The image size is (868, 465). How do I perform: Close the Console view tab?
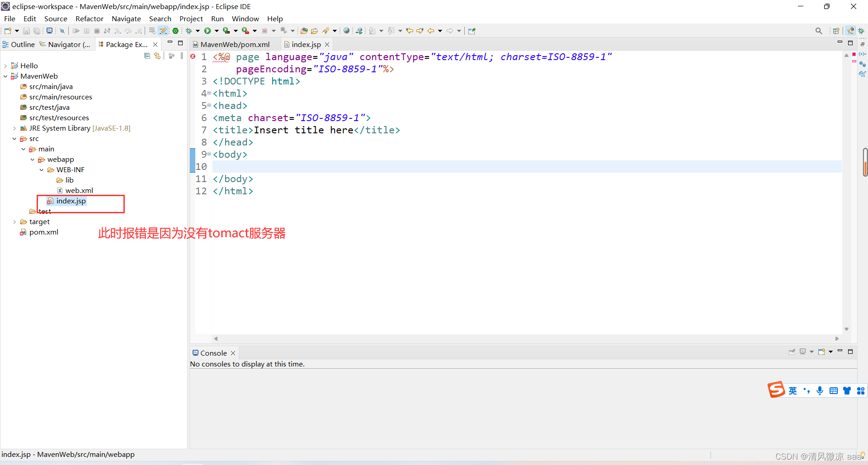pos(233,353)
